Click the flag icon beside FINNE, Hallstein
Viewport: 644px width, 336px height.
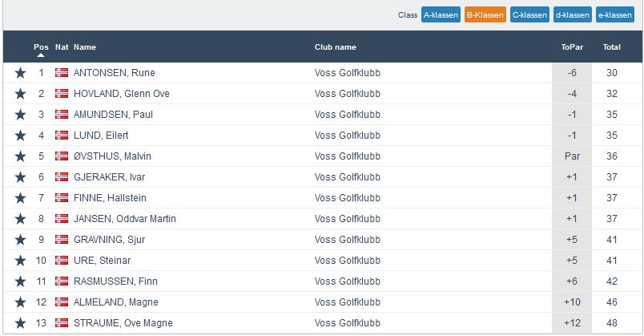(x=62, y=198)
